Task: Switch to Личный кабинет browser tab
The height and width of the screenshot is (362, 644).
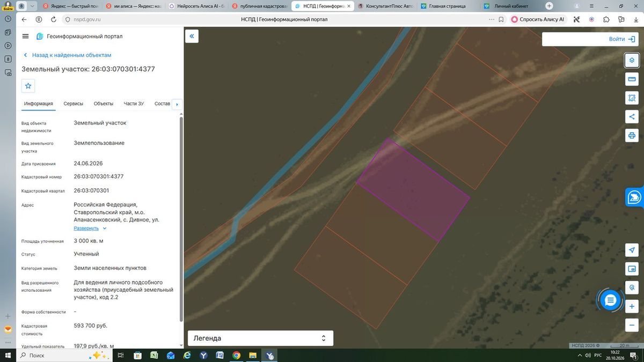Action: (512, 6)
